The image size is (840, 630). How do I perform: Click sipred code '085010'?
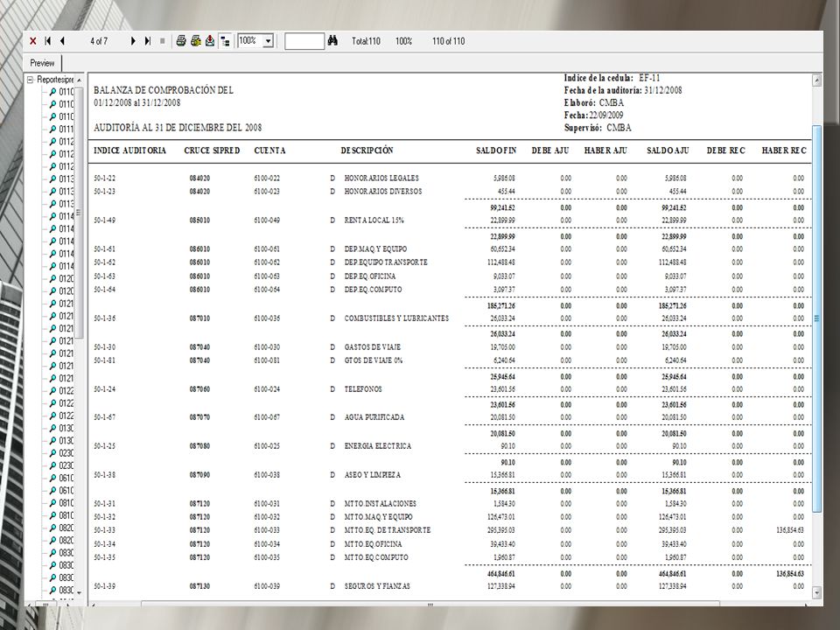click(x=199, y=220)
